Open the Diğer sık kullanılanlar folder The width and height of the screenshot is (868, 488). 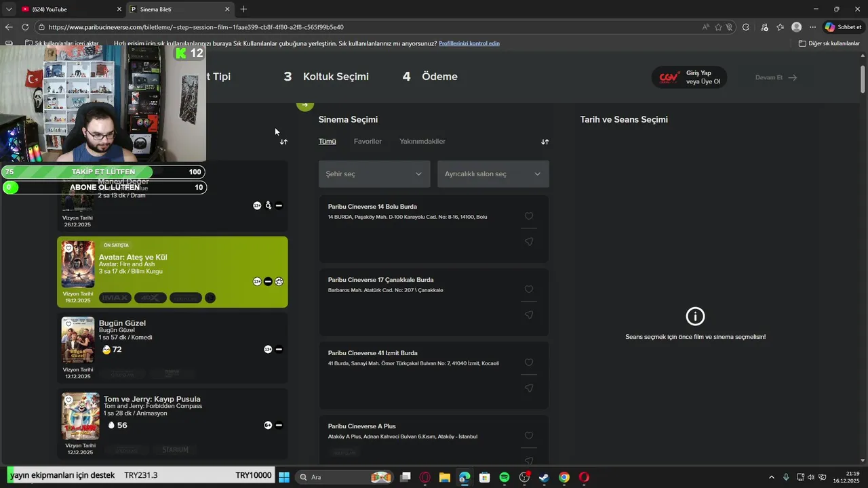tap(829, 43)
